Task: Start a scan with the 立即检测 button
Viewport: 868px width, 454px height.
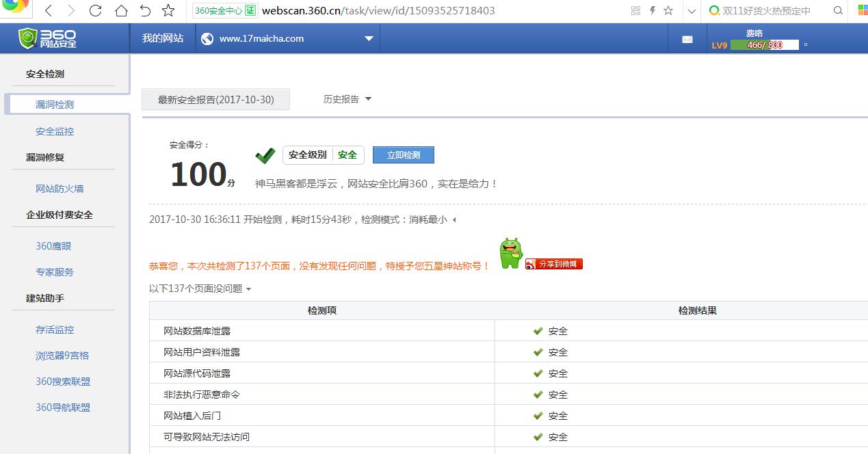Action: [x=404, y=155]
